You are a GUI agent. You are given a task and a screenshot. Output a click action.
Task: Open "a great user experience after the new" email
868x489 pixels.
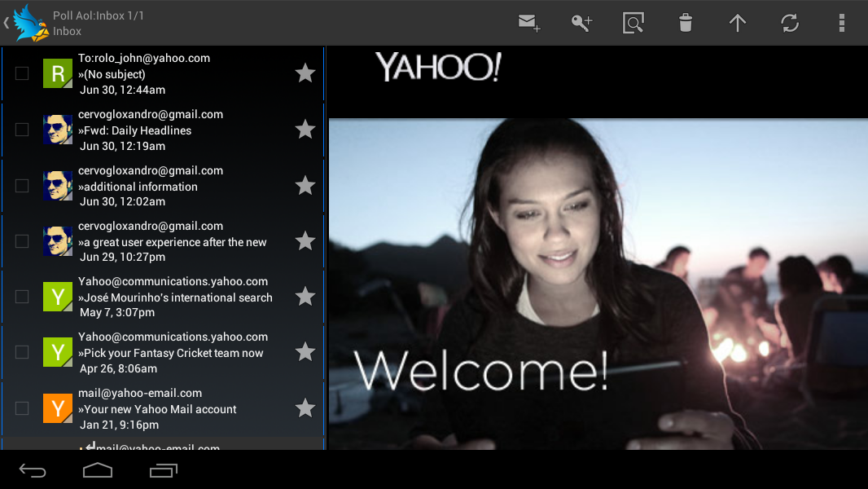tap(163, 241)
